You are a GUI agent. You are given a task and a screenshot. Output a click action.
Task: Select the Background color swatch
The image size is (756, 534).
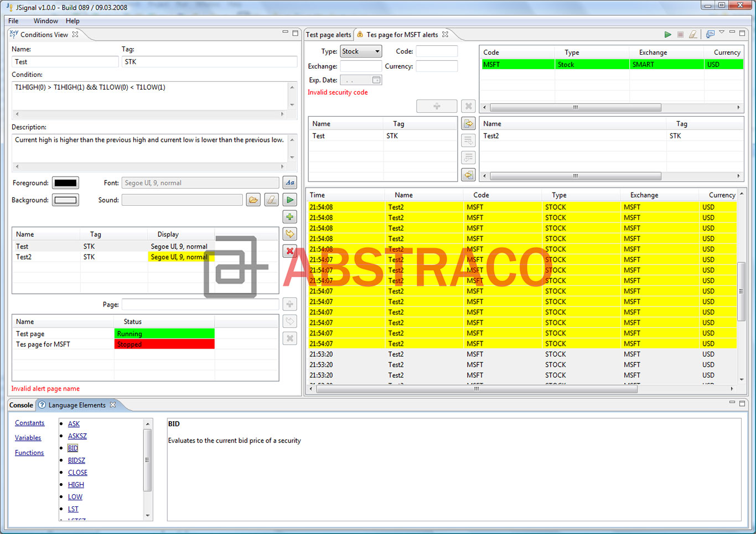(x=65, y=200)
